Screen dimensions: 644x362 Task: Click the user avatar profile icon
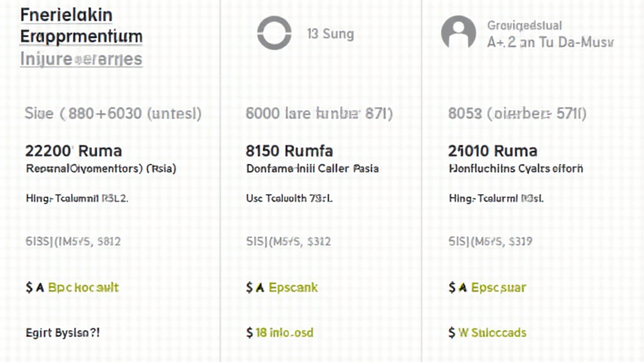[x=458, y=33]
